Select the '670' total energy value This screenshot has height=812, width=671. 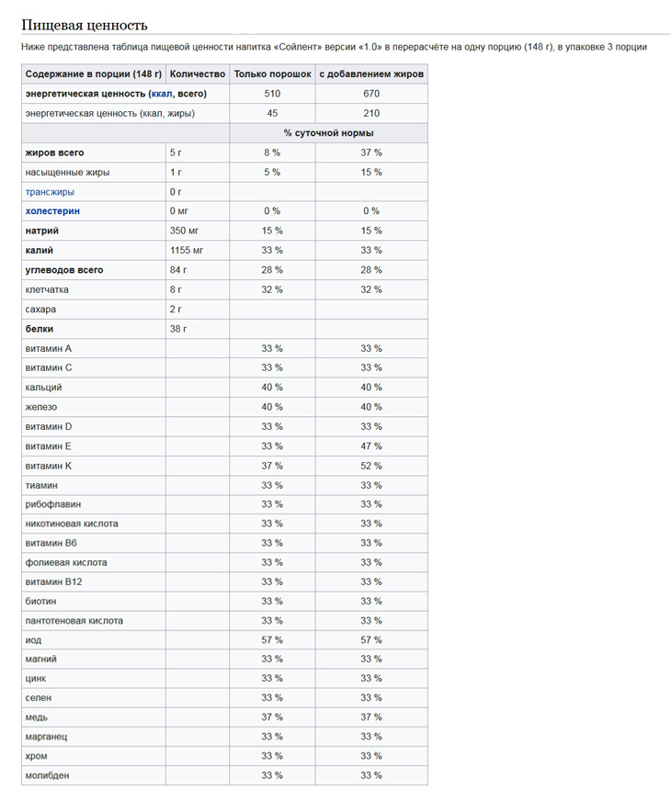coord(371,94)
